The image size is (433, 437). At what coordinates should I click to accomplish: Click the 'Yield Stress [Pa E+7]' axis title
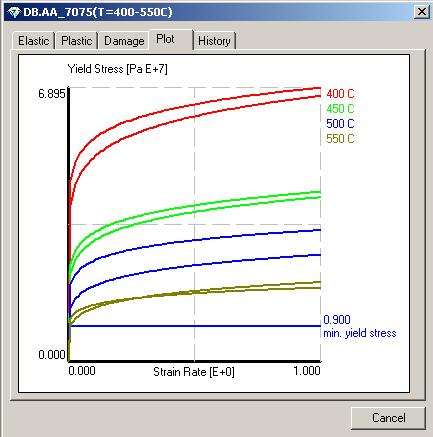pyautogui.click(x=117, y=69)
